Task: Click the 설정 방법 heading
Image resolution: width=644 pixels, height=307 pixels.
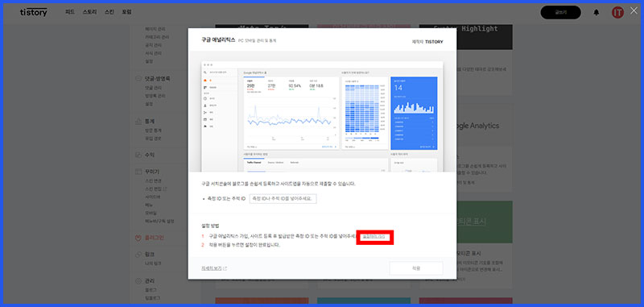Action: click(210, 226)
